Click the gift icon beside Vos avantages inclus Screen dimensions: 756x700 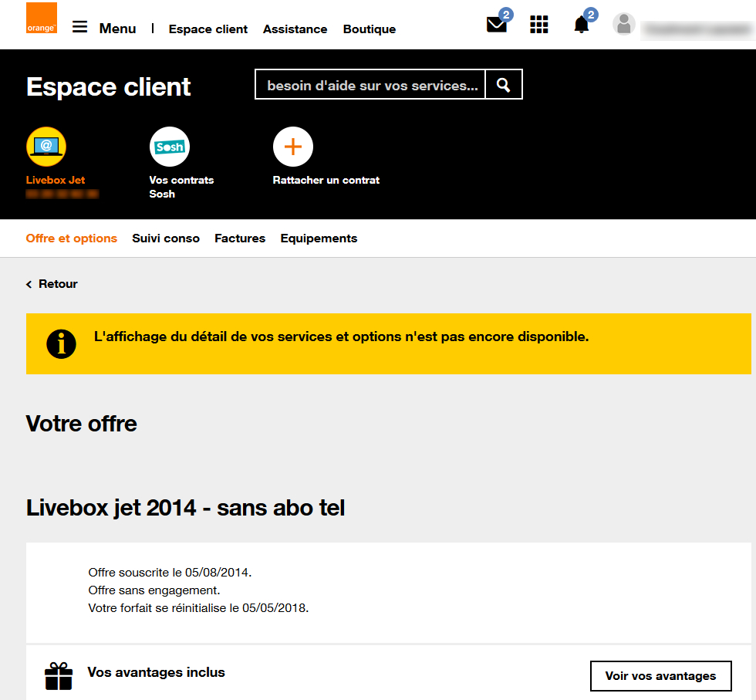(59, 676)
